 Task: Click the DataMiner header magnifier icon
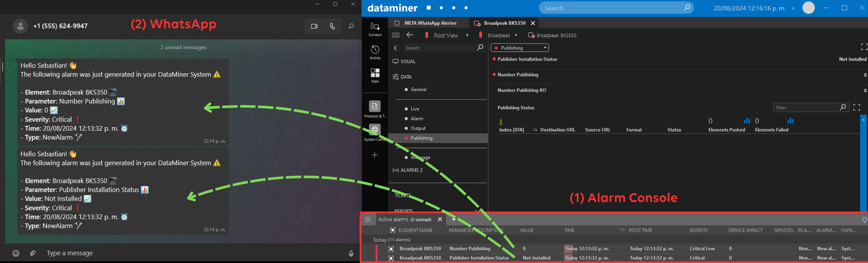click(687, 8)
